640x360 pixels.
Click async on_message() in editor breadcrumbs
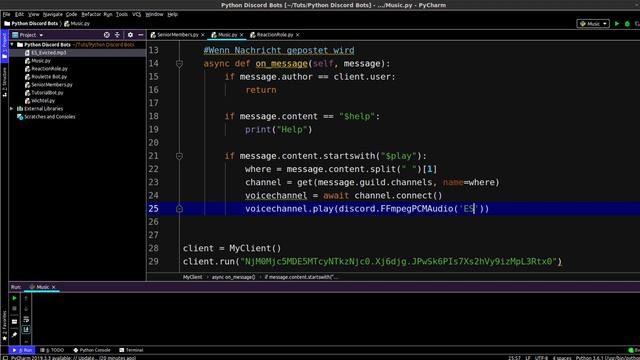click(233, 277)
